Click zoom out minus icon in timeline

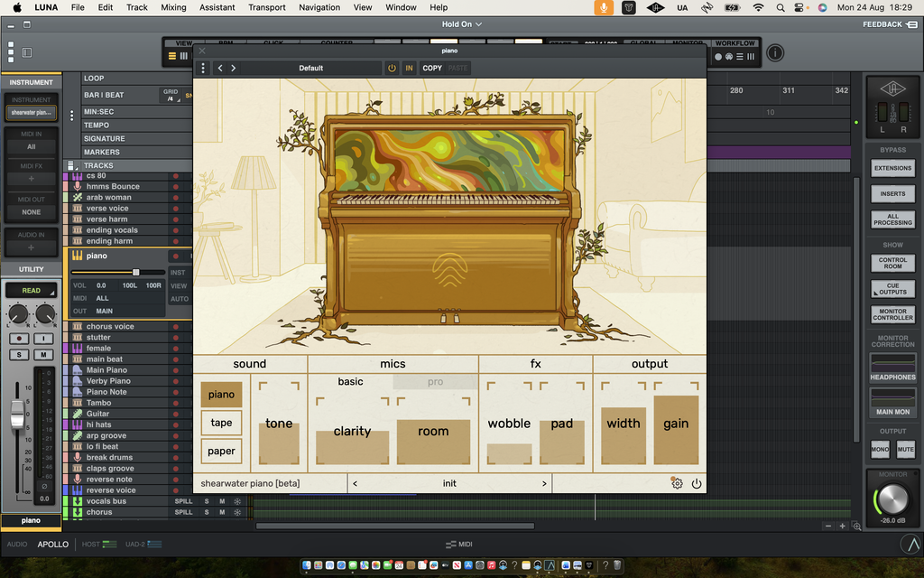pos(828,527)
